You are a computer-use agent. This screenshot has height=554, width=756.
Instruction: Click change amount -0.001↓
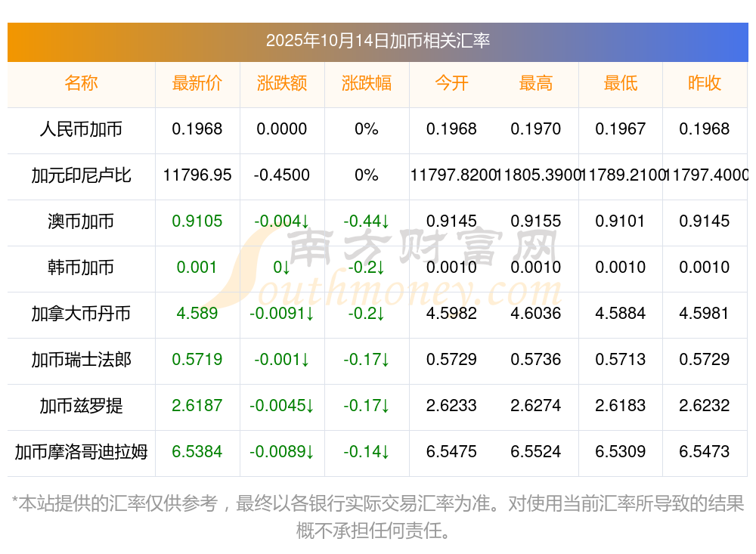(x=281, y=360)
